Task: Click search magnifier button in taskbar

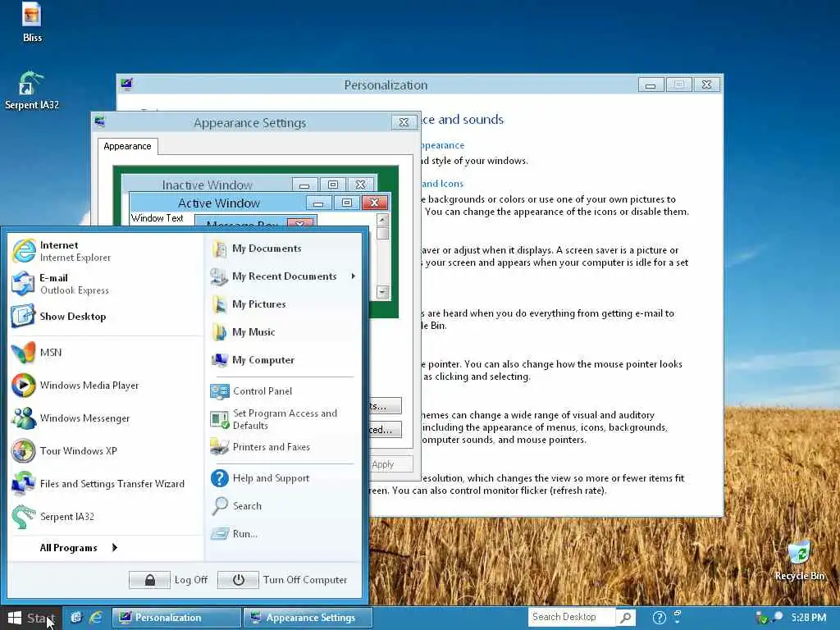Action: tap(625, 618)
